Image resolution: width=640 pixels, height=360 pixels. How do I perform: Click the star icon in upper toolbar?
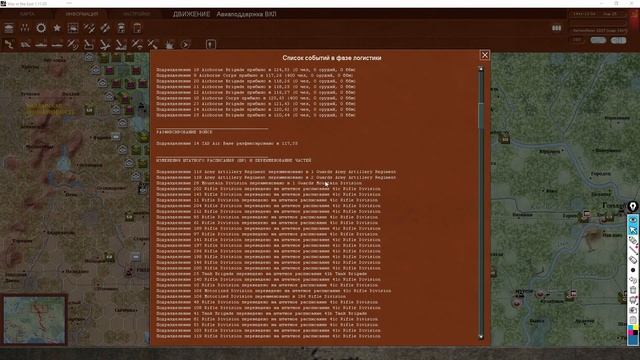57,28
